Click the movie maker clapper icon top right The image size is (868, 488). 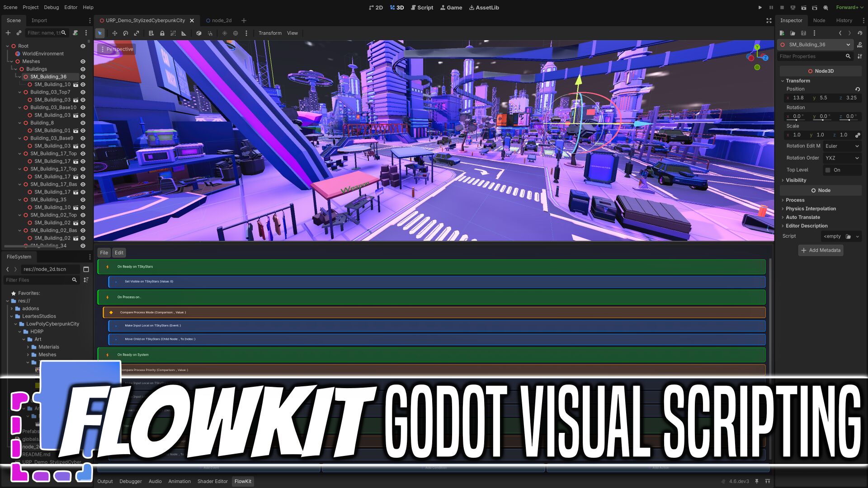(826, 7)
